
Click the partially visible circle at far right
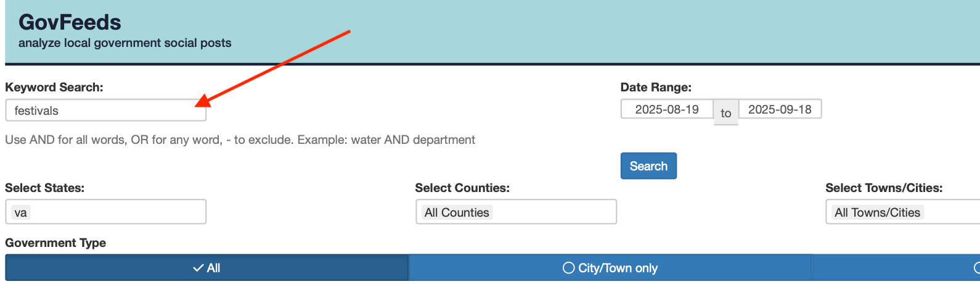(x=977, y=268)
